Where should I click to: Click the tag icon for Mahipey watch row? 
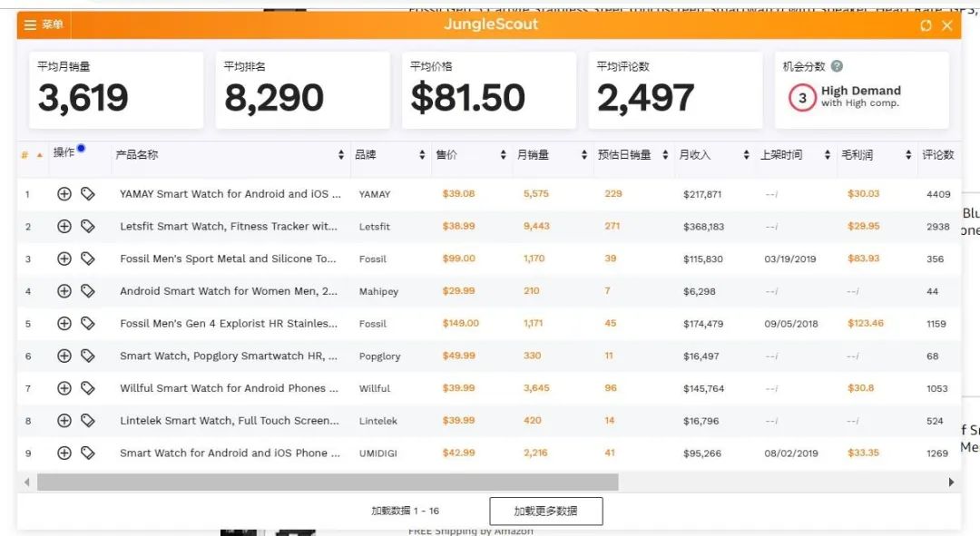click(x=87, y=291)
